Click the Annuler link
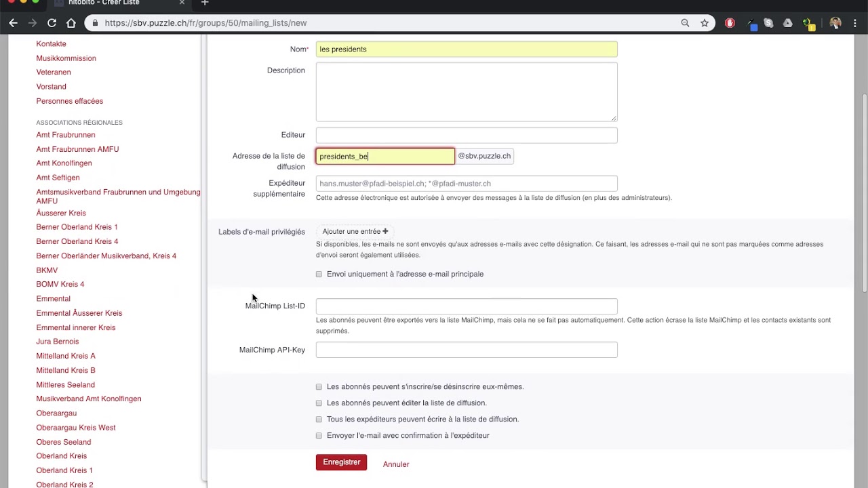 [x=396, y=464]
